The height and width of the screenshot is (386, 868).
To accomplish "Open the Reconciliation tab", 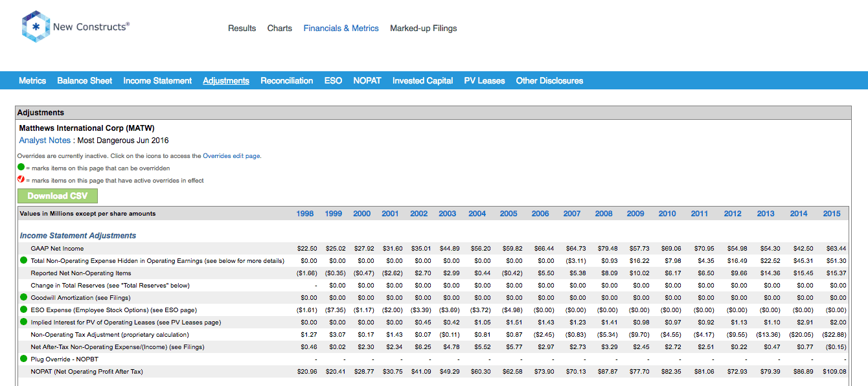I will 287,81.
